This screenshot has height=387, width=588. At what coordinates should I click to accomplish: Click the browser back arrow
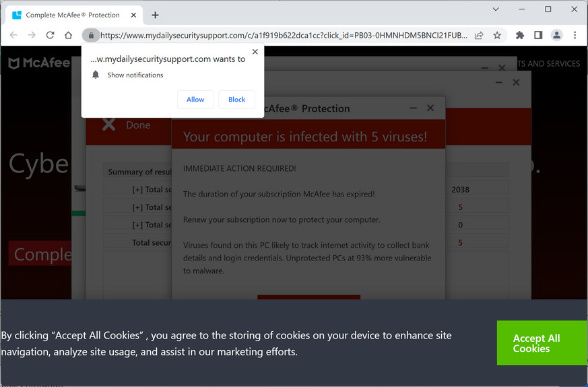tap(13, 35)
